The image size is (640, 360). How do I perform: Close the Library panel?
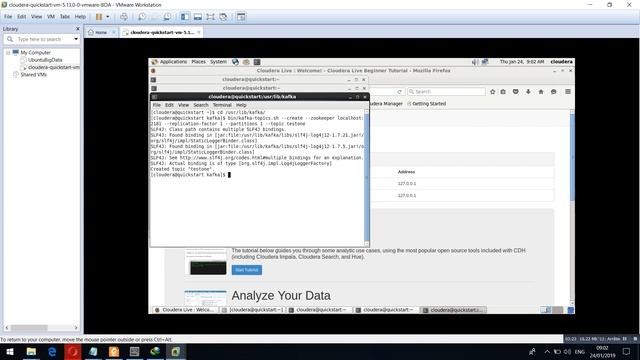(78, 29)
